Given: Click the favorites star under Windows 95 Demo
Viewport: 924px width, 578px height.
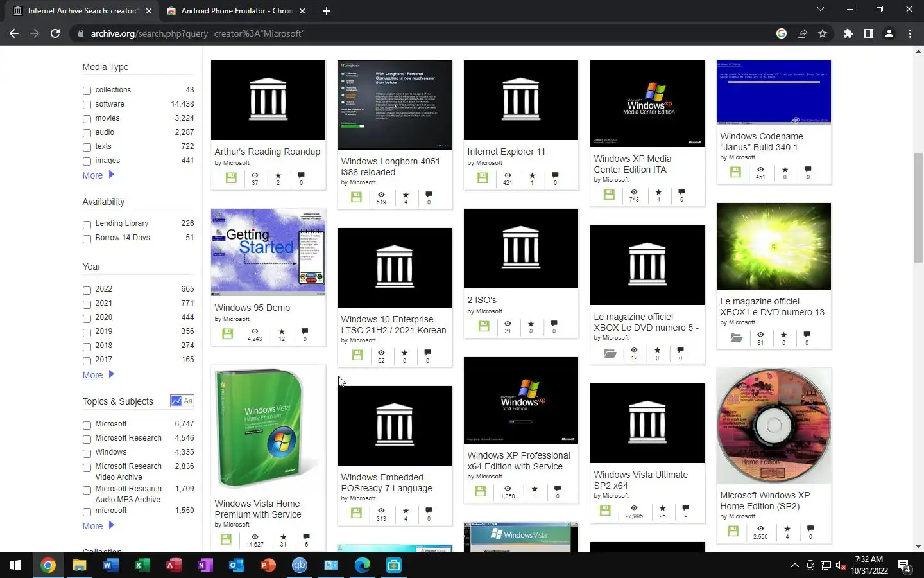Looking at the screenshot, I should (x=282, y=331).
